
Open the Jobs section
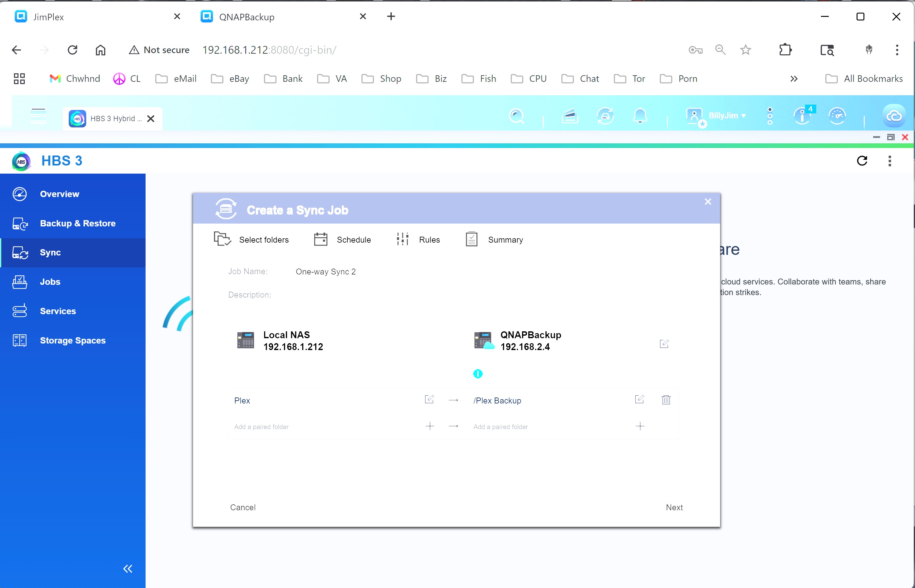click(72, 282)
